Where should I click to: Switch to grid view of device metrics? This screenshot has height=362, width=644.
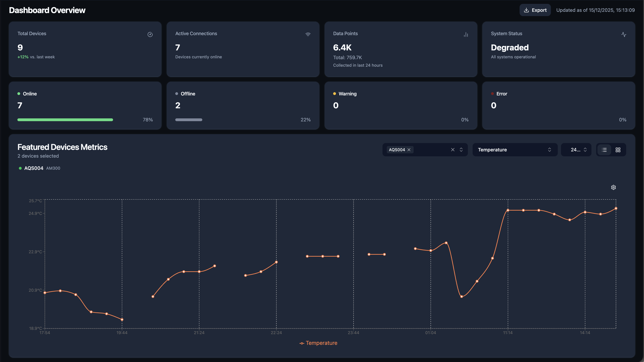point(618,149)
